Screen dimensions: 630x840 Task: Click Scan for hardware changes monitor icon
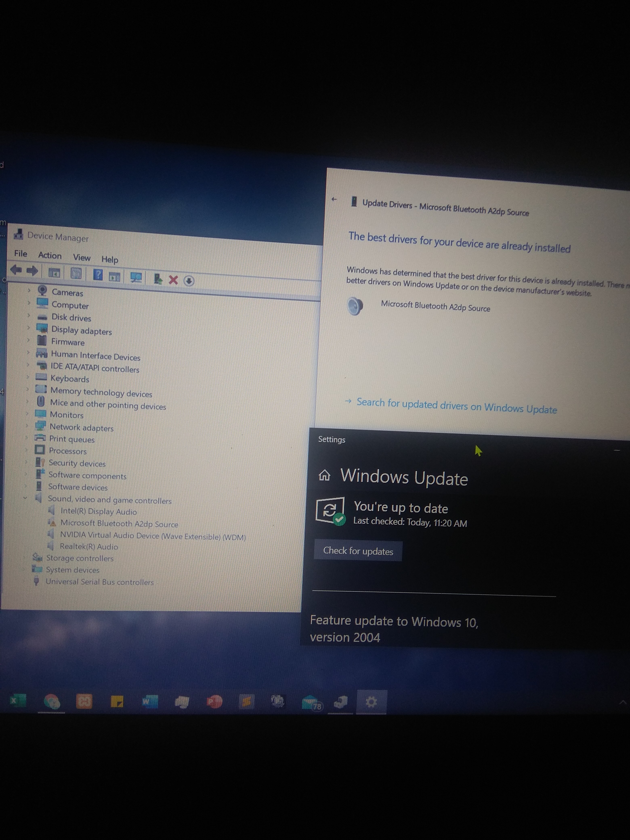click(x=136, y=278)
